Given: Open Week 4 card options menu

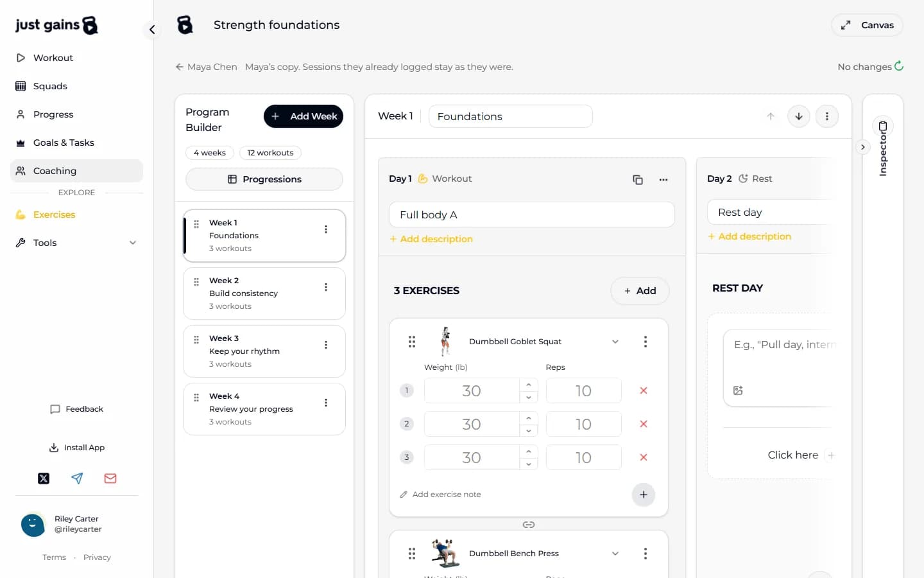Looking at the screenshot, I should (326, 403).
